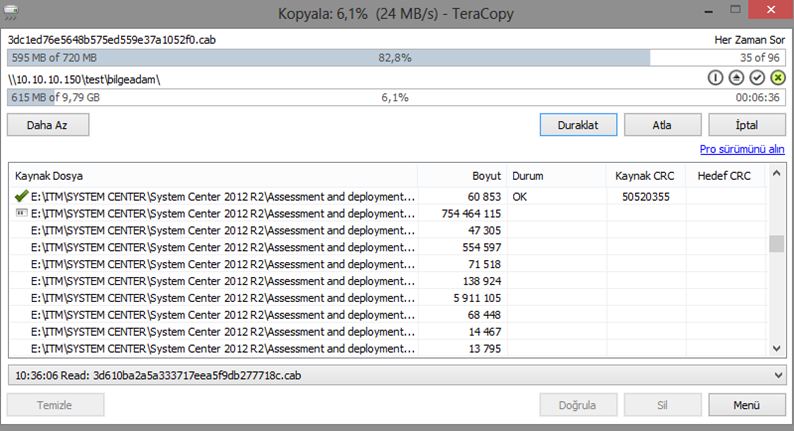Close the TeraCopy window
This screenshot has height=431, width=794.
(x=771, y=10)
